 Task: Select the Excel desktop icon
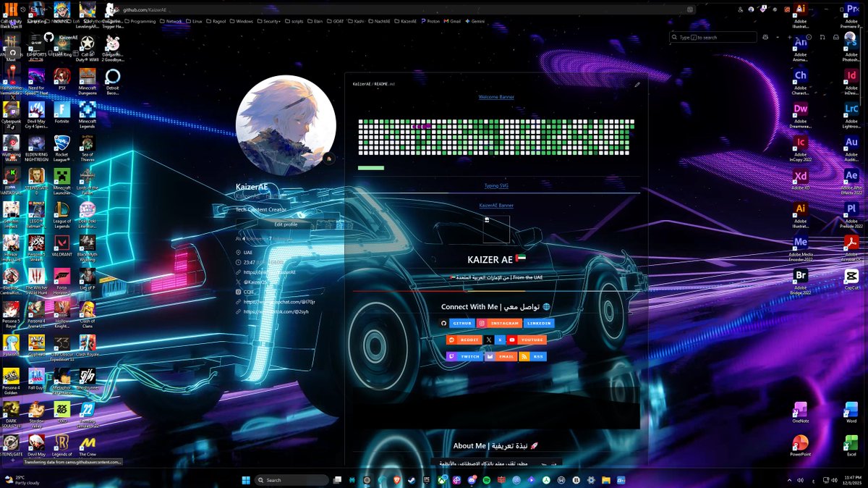click(851, 445)
